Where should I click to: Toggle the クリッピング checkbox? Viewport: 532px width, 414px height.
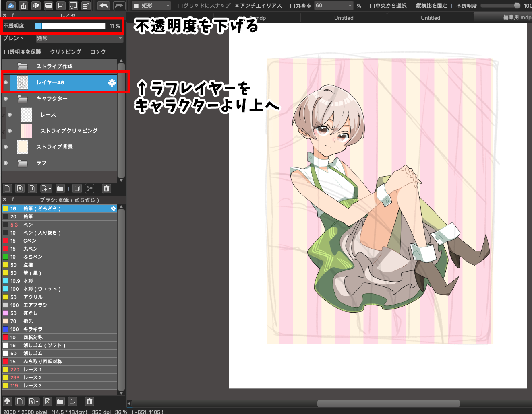pos(47,52)
